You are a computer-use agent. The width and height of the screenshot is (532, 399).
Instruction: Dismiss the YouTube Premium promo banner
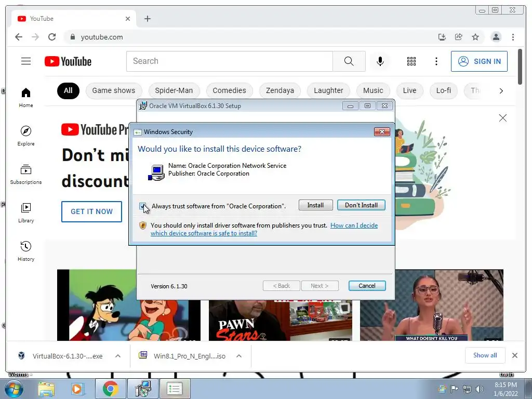pos(503,118)
